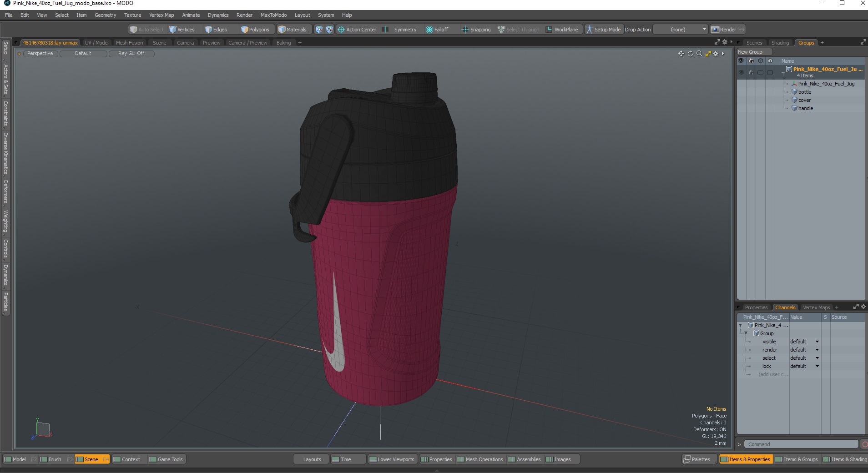Click the viewport arrow options icon
Screen dimensions: 868x473
[723, 54]
